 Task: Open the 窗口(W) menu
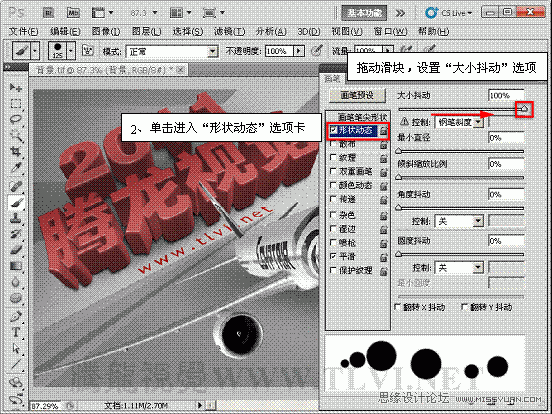[390, 32]
